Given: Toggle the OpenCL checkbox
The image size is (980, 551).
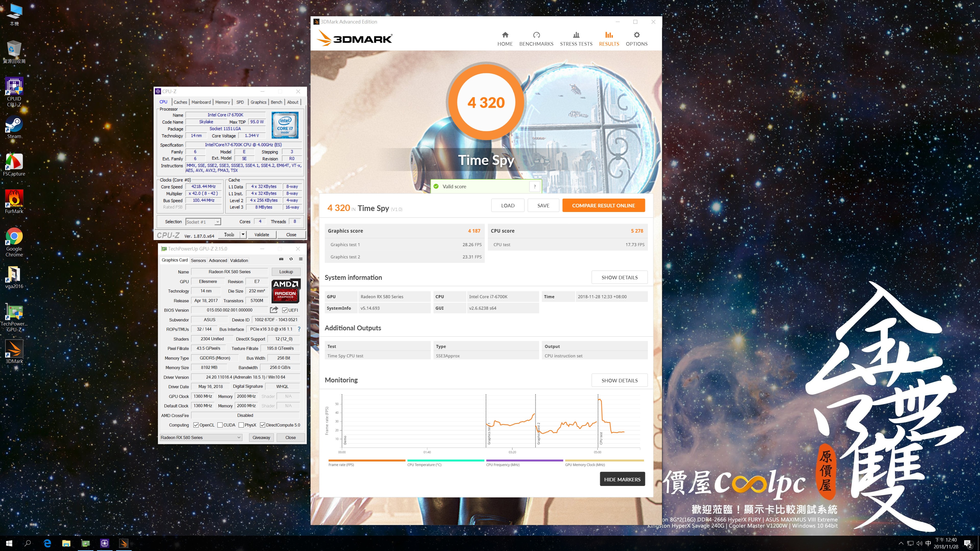Looking at the screenshot, I should [196, 425].
